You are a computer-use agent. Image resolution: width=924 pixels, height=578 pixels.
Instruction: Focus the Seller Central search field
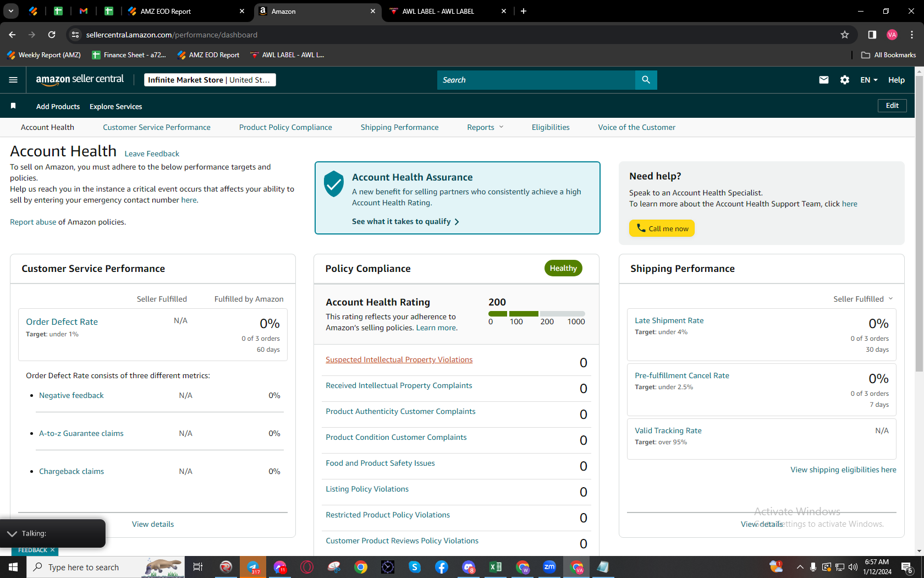tap(536, 80)
